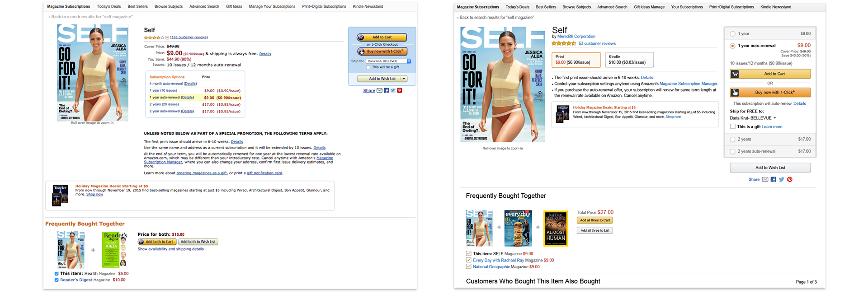Screen dimensions: 868x294
Task: Click the hand icon on the rounded Buy now with 1-Click button
Action: coord(361,51)
